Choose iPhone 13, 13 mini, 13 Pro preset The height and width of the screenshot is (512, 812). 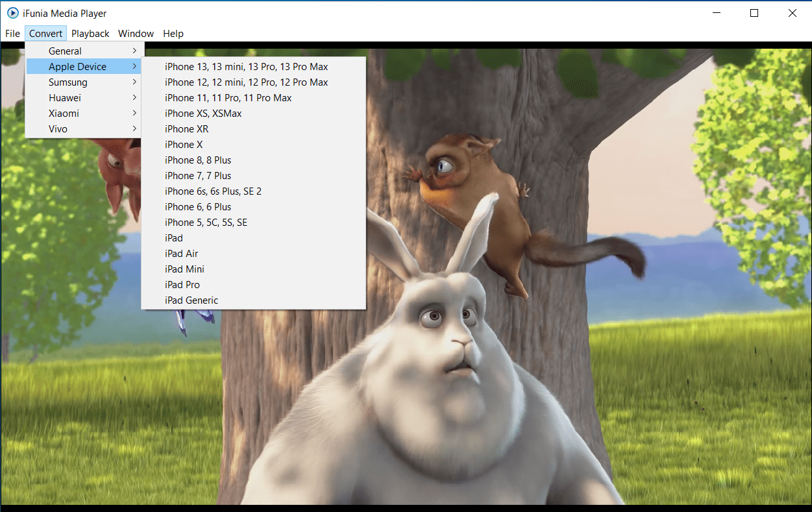[254, 67]
